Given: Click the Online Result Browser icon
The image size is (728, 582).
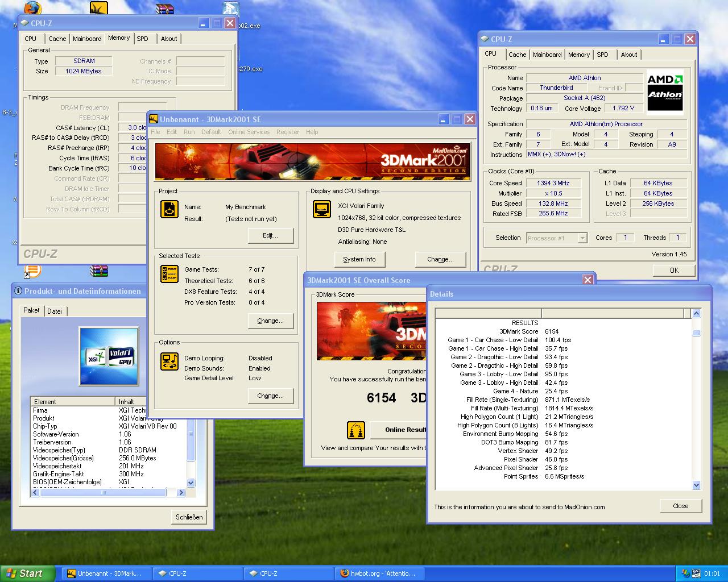Looking at the screenshot, I should tap(355, 430).
